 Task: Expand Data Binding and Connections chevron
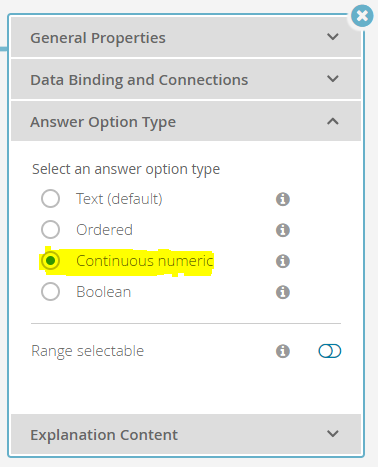click(333, 79)
